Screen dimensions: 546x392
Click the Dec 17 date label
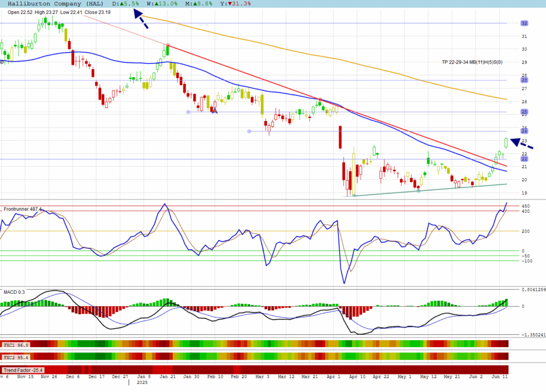[x=97, y=377]
